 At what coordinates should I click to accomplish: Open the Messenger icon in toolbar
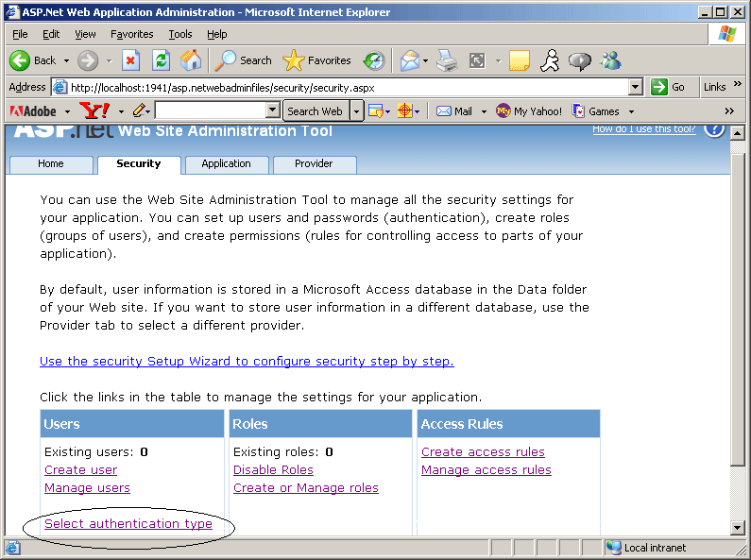point(610,60)
